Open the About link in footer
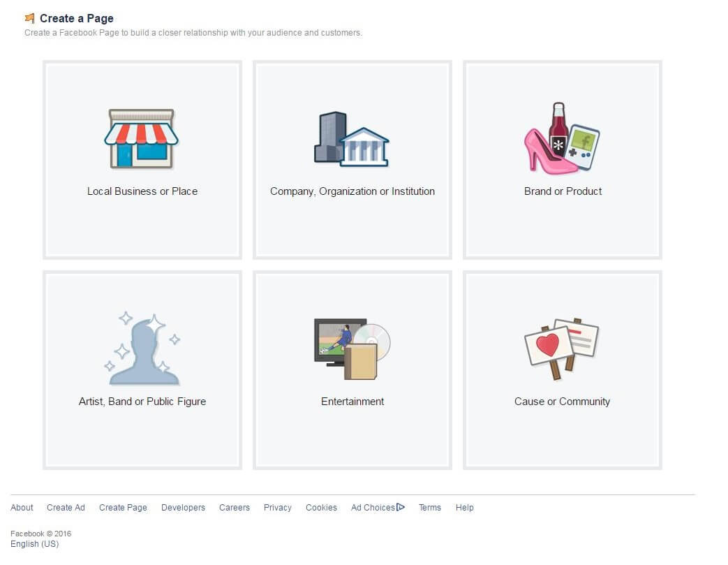This screenshot has width=728, height=565. (22, 507)
